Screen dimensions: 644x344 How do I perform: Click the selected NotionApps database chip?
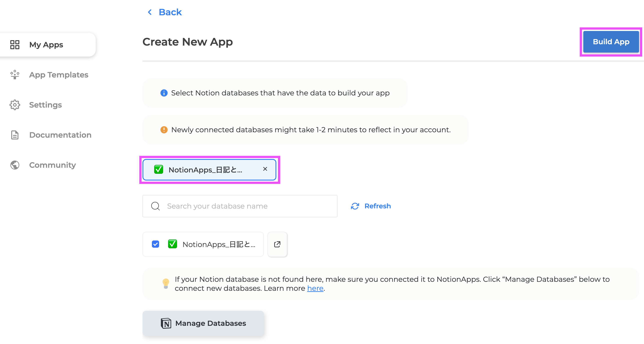[209, 170]
